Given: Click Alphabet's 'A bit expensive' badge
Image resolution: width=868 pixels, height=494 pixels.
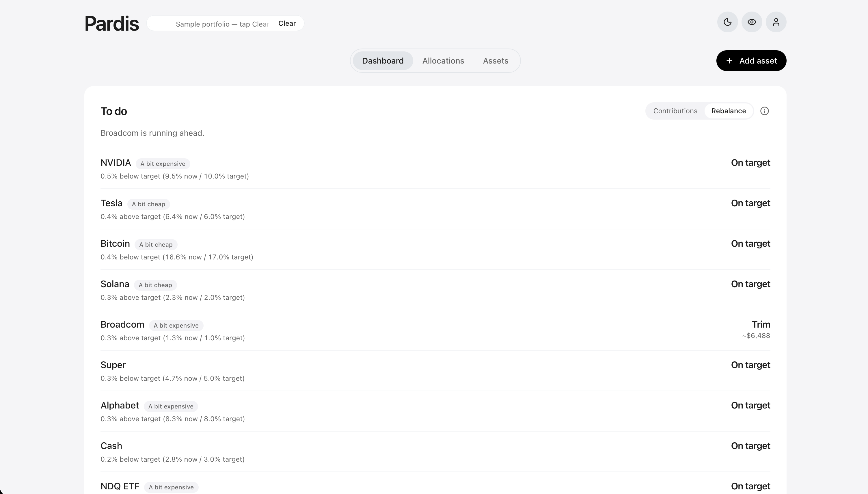Looking at the screenshot, I should [x=171, y=406].
